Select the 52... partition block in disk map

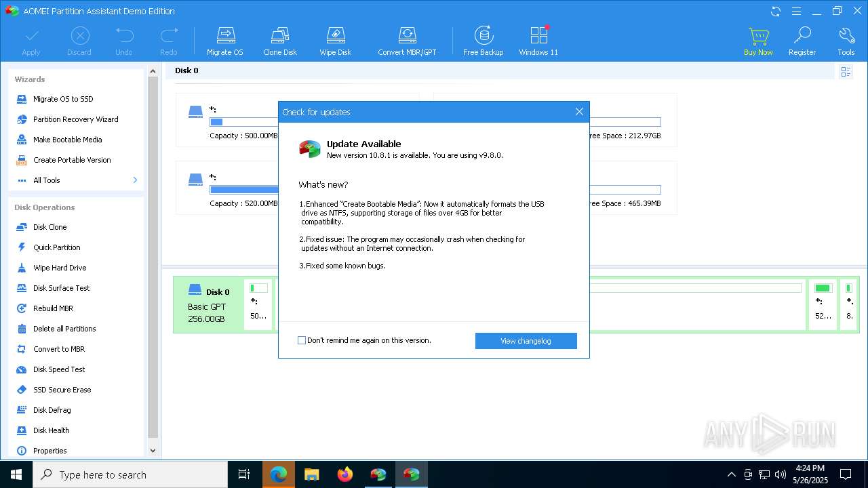tap(823, 305)
